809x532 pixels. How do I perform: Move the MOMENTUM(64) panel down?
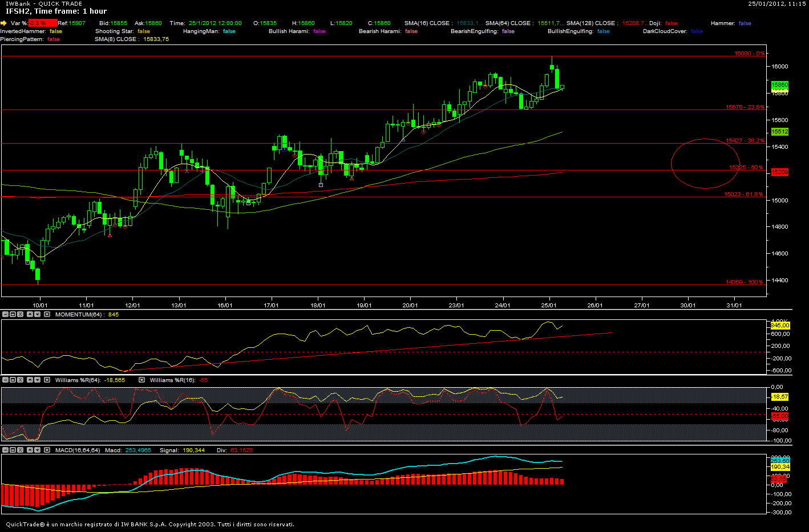[38, 314]
